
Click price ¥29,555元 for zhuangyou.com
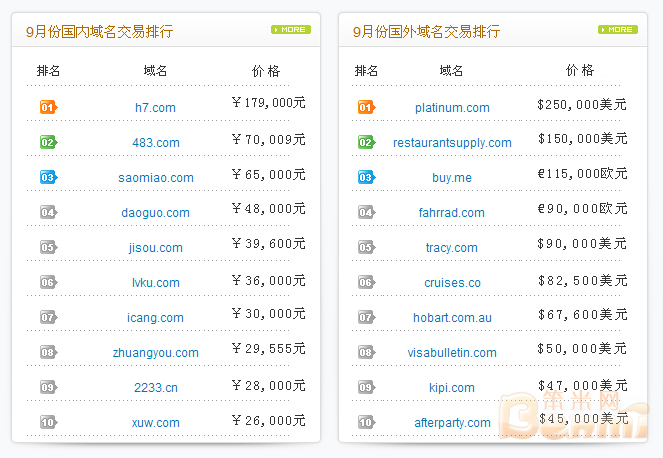(x=268, y=348)
